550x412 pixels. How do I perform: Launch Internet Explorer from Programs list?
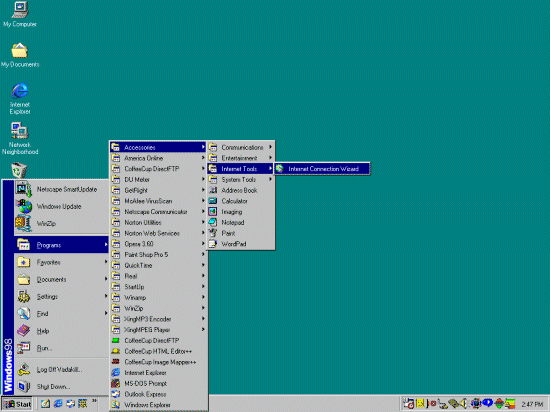[x=158, y=373]
